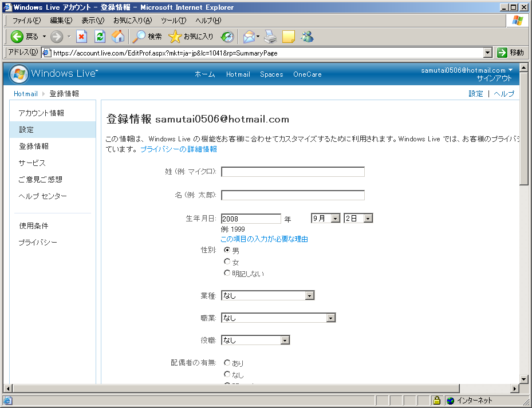Click the Internet zone globe icon
The width and height of the screenshot is (532, 408).
click(x=450, y=401)
